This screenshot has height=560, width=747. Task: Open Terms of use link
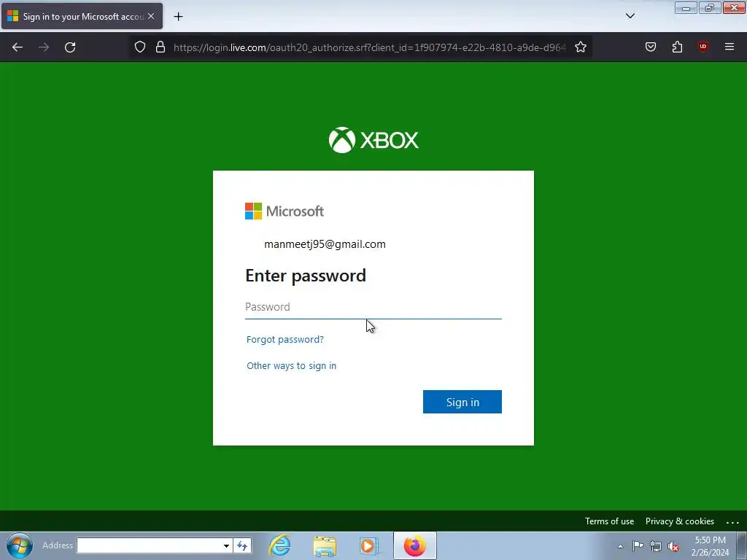(609, 521)
